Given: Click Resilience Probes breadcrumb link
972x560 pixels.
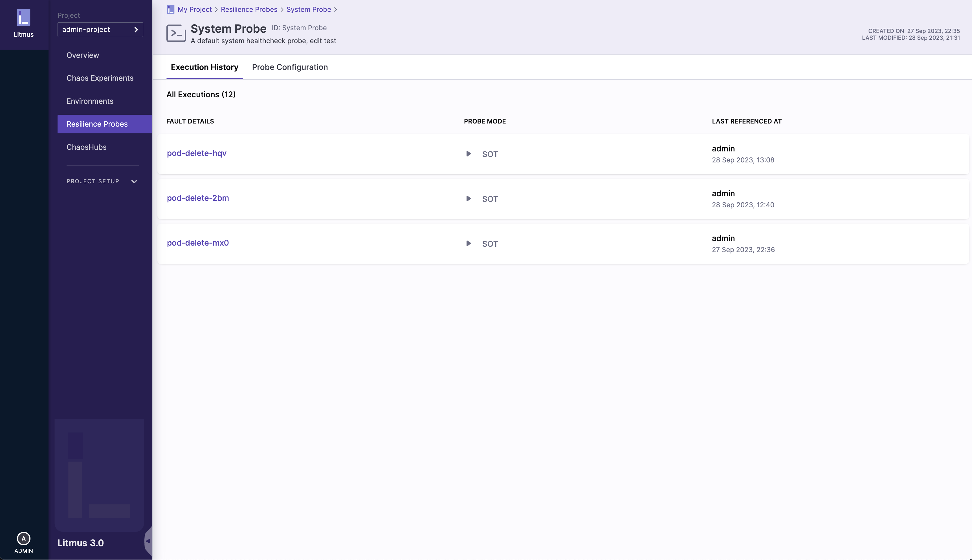Looking at the screenshot, I should click(249, 10).
